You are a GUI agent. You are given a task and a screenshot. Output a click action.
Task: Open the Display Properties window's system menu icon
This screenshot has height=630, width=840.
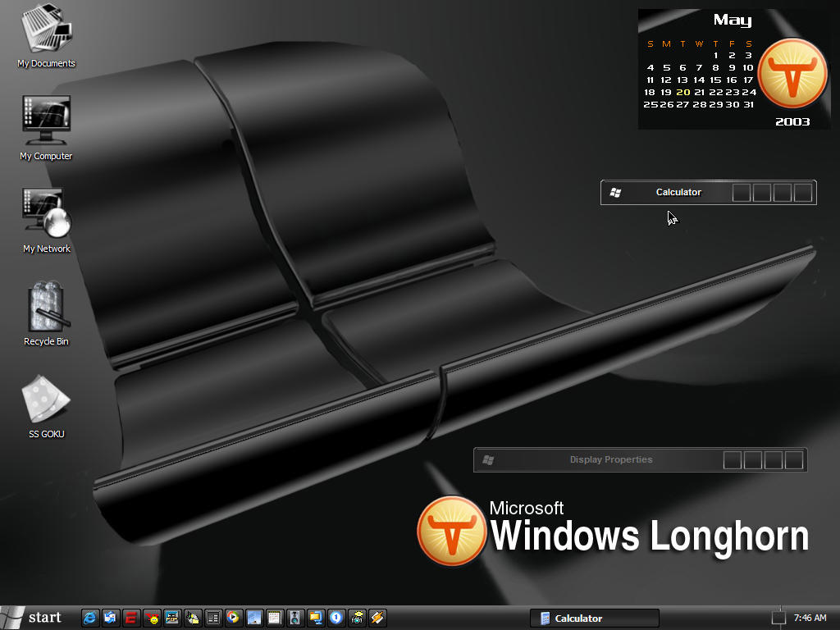488,459
